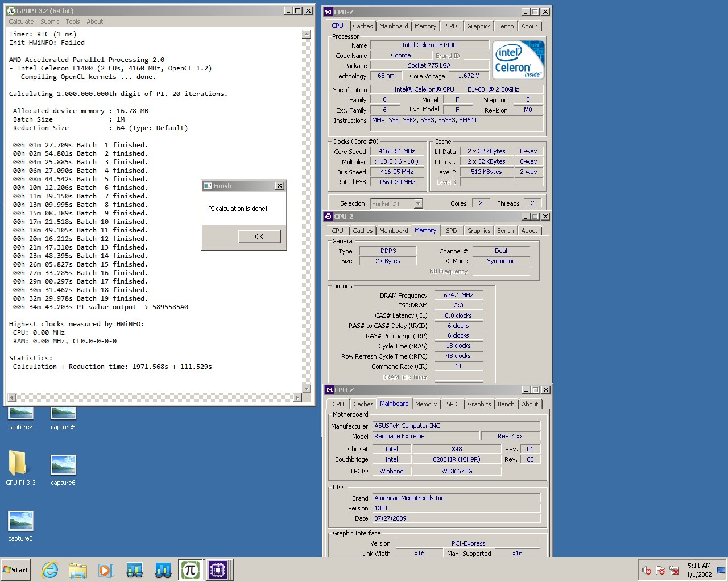Click the Intel Celeron inside logo

click(518, 60)
